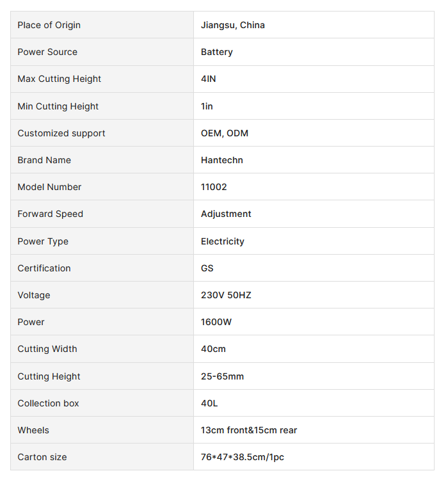Click the Collection box label
The height and width of the screenshot is (480, 448).
[x=48, y=403]
